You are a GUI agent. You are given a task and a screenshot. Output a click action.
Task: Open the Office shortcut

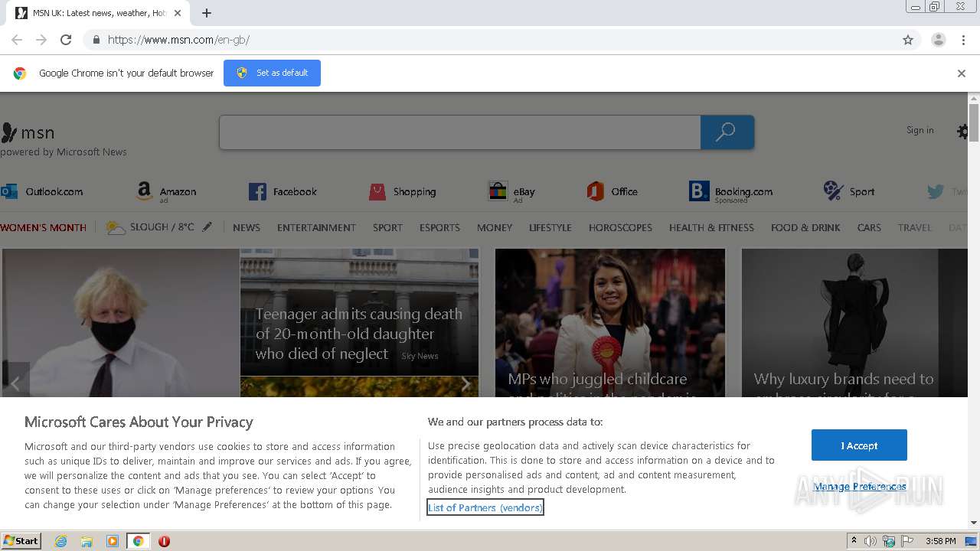click(x=612, y=191)
